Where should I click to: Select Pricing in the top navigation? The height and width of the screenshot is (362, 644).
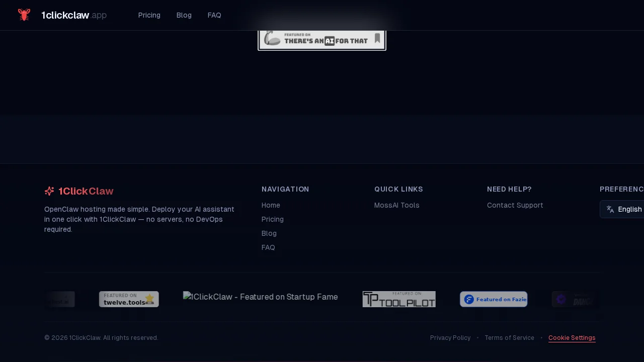pos(149,15)
